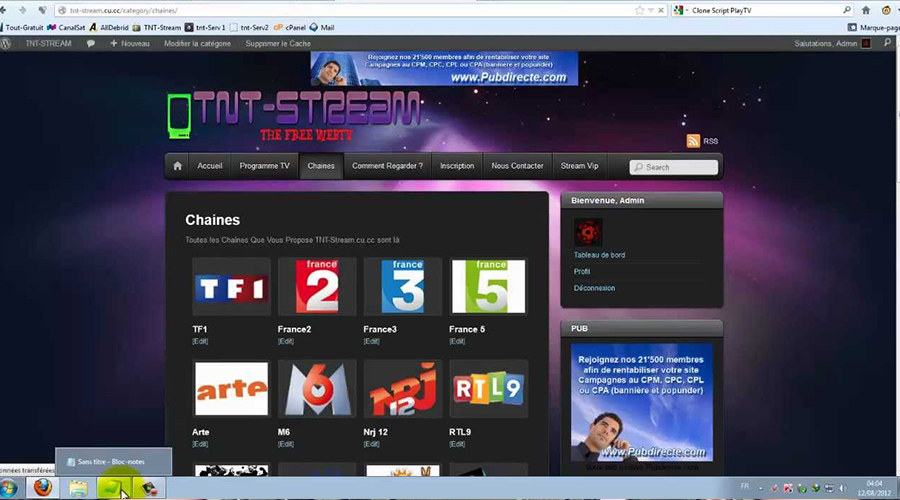Open the France 5 channel logo
Viewport: 900px width, 500px height.
tap(488, 287)
